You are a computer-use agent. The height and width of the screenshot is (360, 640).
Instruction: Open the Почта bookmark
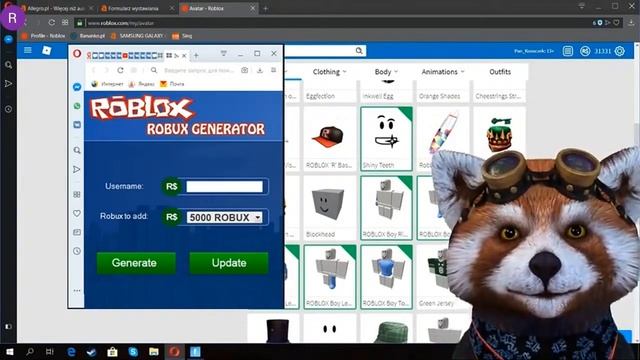click(x=172, y=84)
